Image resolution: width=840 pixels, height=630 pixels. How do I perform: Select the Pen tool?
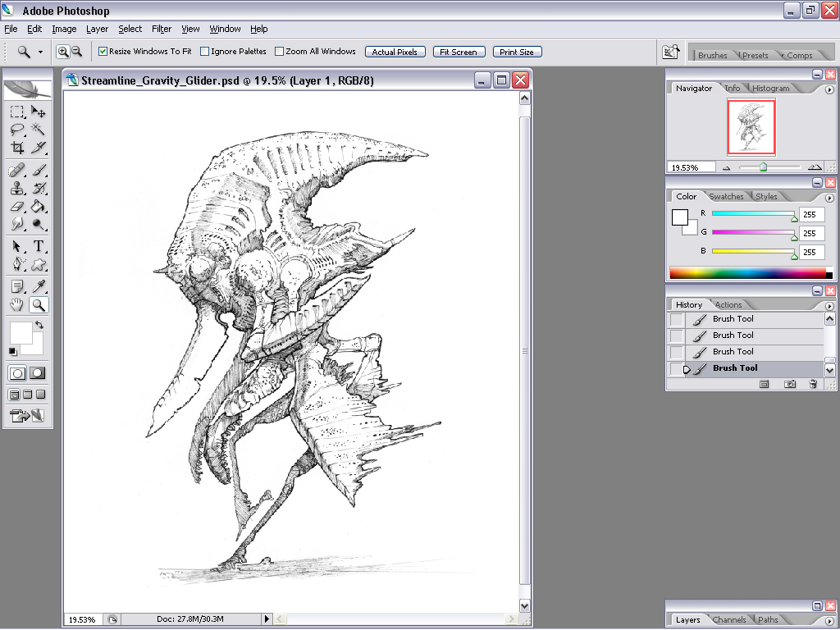pyautogui.click(x=17, y=264)
